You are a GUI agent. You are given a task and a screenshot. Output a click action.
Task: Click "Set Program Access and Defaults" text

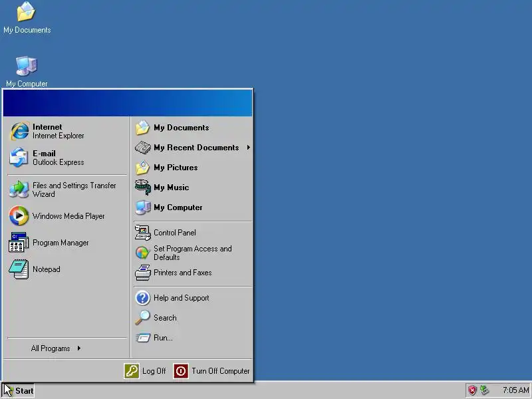(193, 253)
